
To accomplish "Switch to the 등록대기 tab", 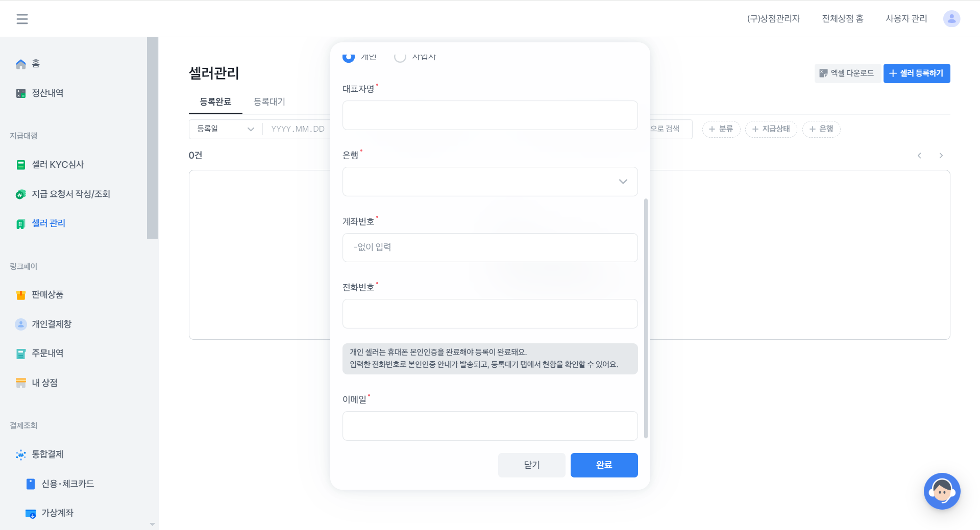I will point(269,102).
